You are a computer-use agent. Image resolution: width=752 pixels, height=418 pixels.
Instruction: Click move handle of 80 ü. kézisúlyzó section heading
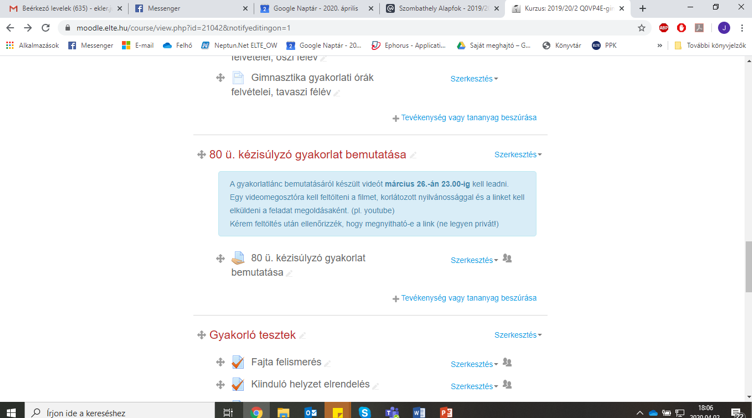201,154
